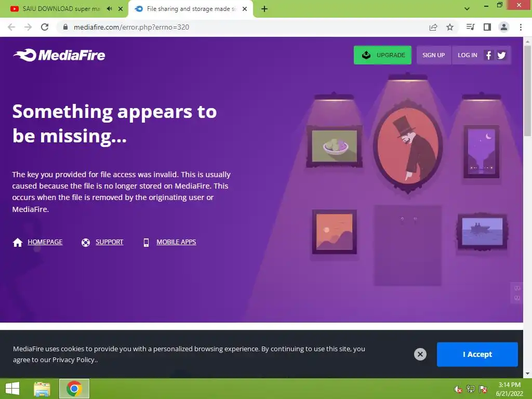Go back to the previous page

[11, 27]
